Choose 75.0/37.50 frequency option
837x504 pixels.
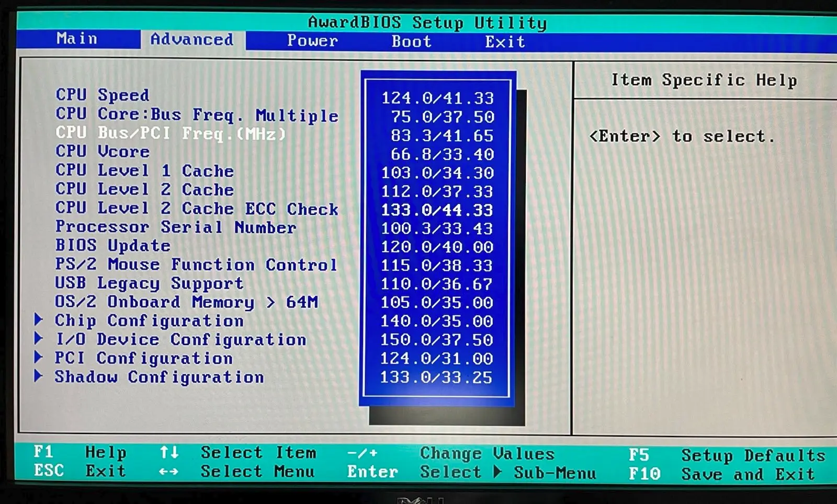443,117
